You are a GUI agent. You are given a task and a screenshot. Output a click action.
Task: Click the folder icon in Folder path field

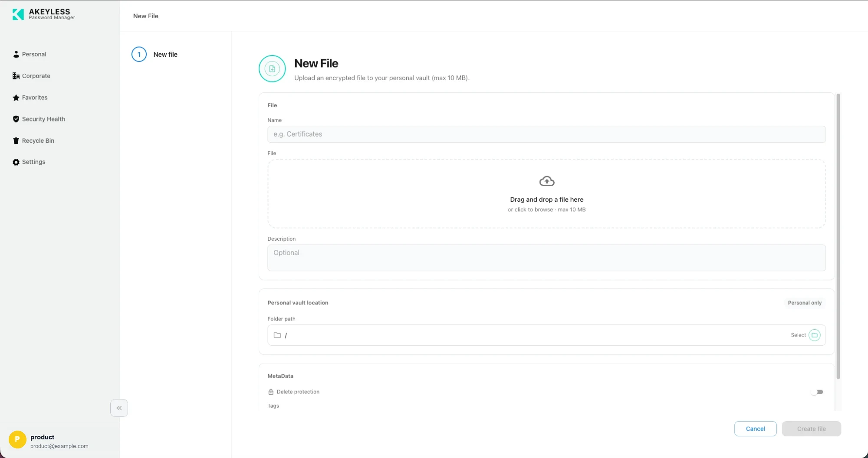277,335
